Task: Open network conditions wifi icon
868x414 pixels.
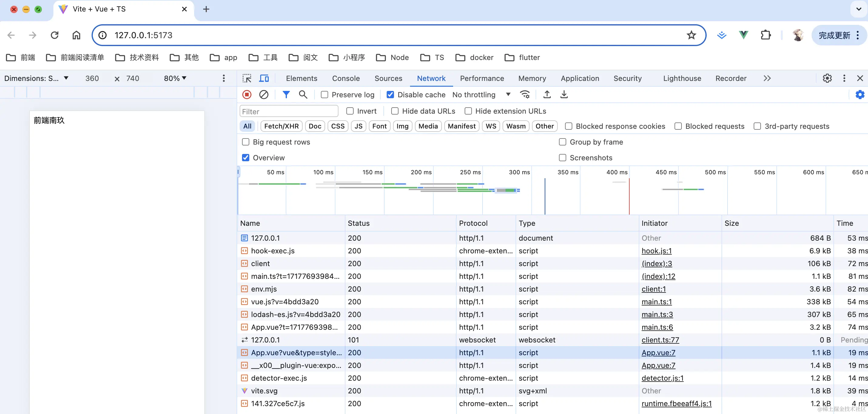Action: point(525,95)
